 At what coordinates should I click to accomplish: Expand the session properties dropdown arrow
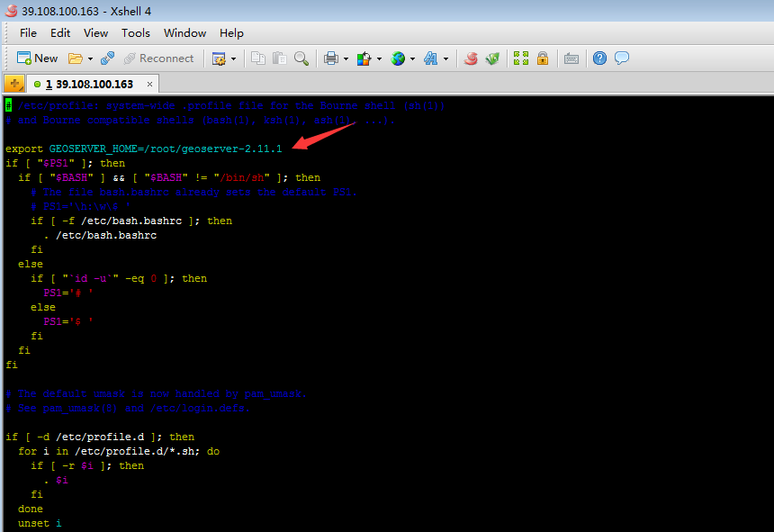click(234, 59)
